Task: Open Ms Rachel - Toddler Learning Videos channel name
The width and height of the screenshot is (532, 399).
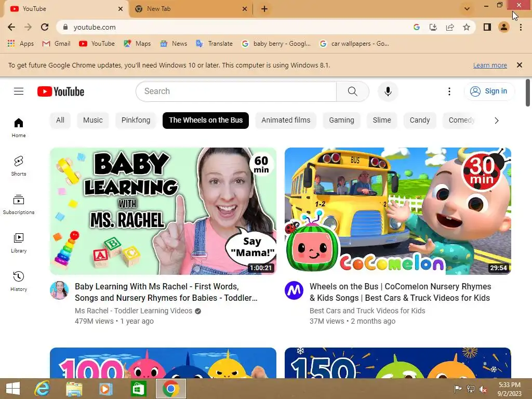Action: (x=134, y=311)
